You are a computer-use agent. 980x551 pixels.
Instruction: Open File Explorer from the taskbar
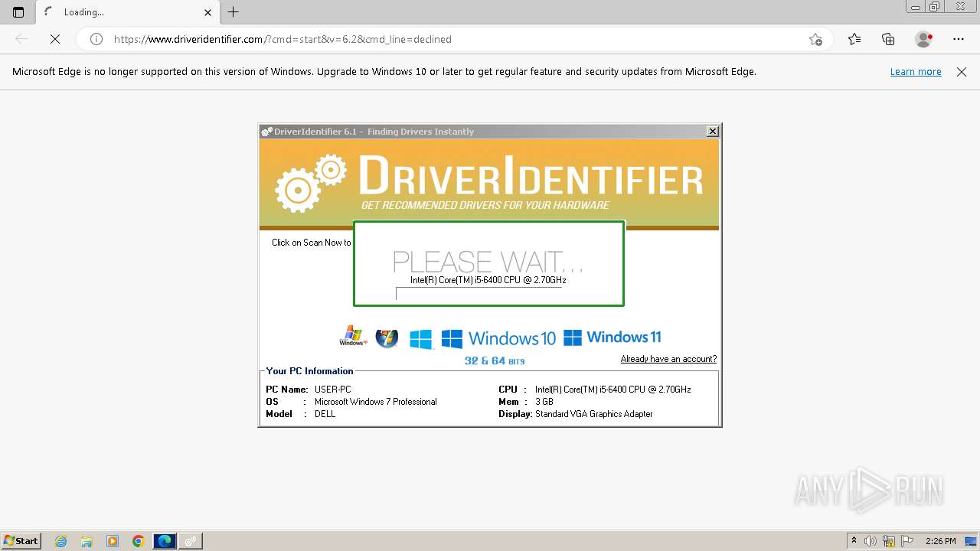point(87,541)
